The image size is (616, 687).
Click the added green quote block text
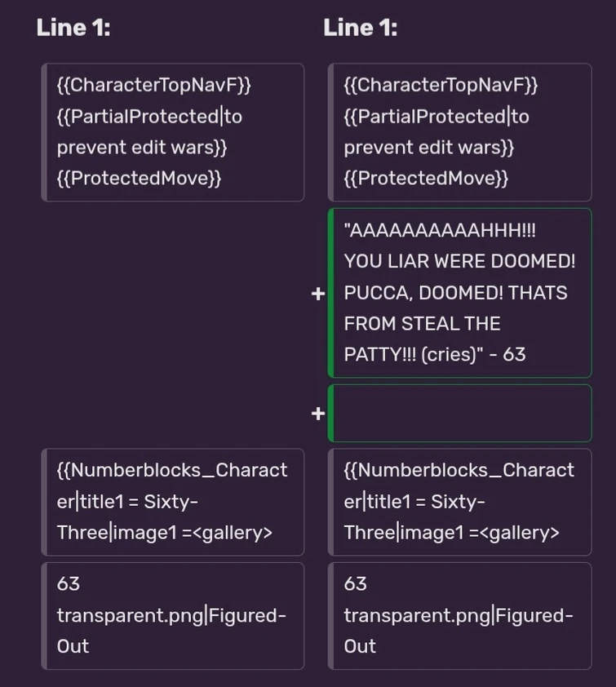[x=459, y=293]
